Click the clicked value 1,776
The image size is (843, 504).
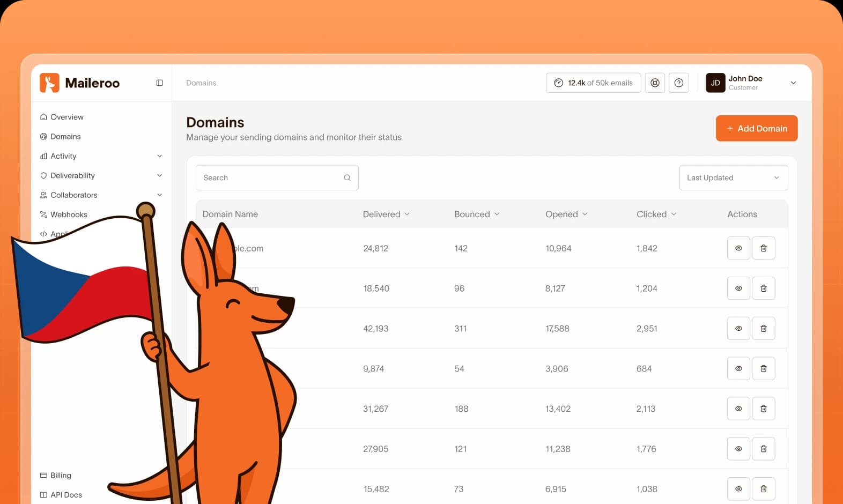pos(646,449)
